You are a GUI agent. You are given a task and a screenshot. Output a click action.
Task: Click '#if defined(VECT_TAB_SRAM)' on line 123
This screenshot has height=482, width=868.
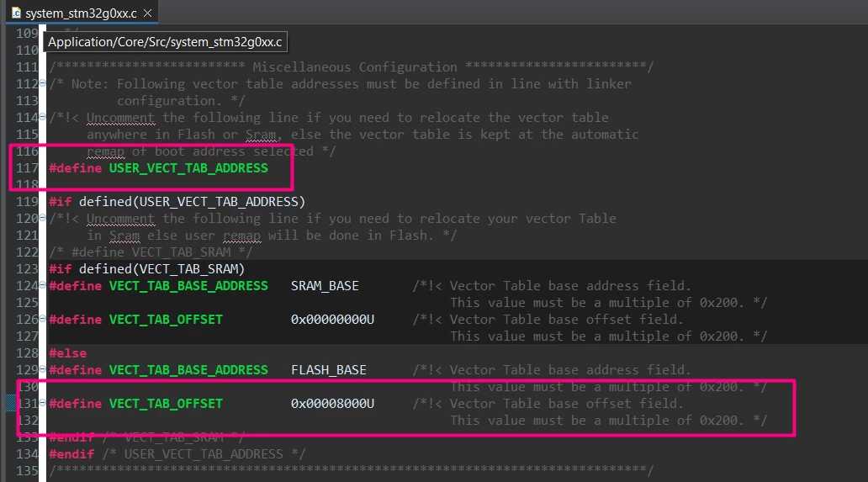point(146,269)
